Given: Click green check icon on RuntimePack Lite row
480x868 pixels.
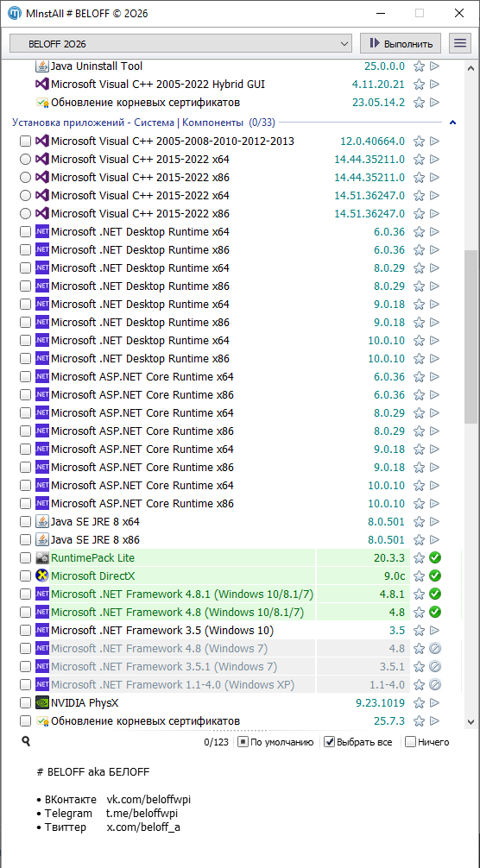Looking at the screenshot, I should tap(435, 558).
